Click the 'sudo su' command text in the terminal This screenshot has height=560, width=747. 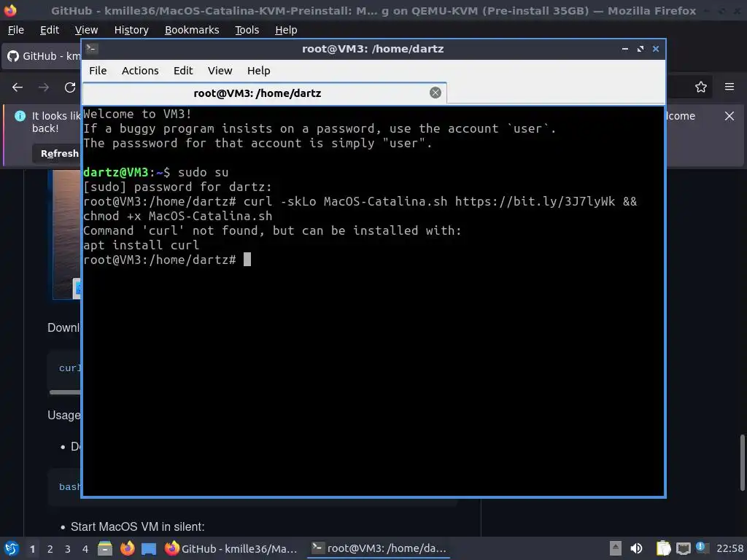tap(204, 172)
